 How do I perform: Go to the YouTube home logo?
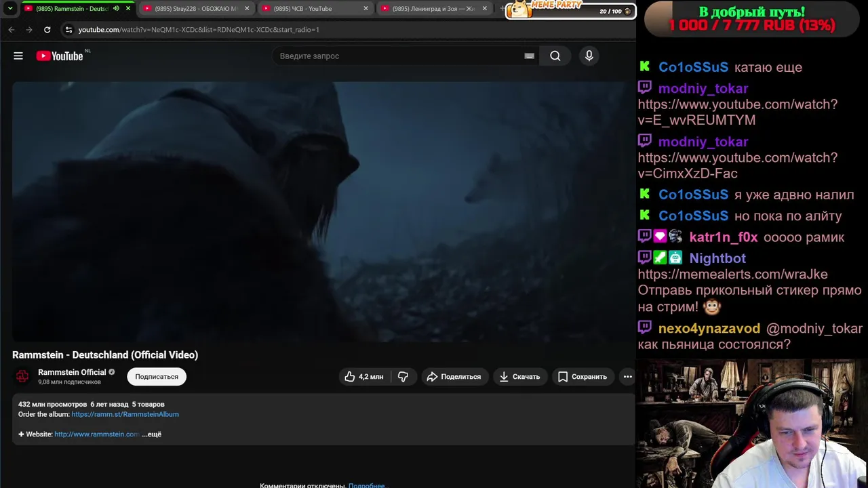60,56
